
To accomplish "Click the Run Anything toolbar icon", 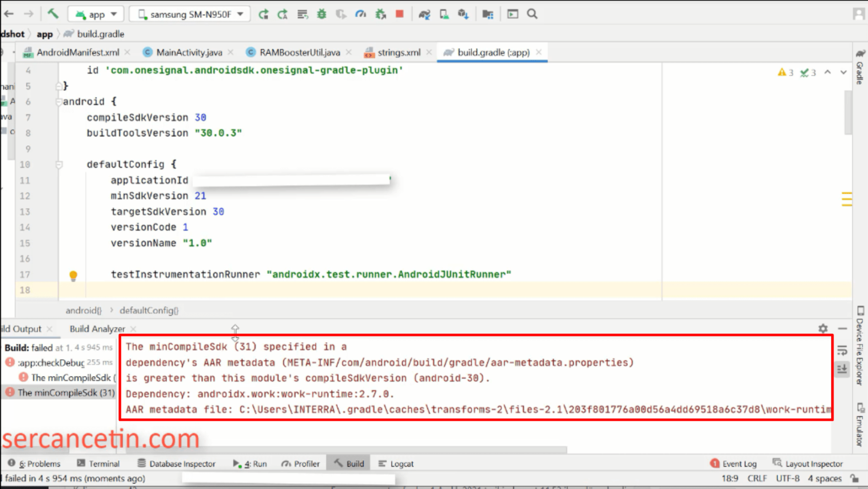I will pyautogui.click(x=513, y=14).
